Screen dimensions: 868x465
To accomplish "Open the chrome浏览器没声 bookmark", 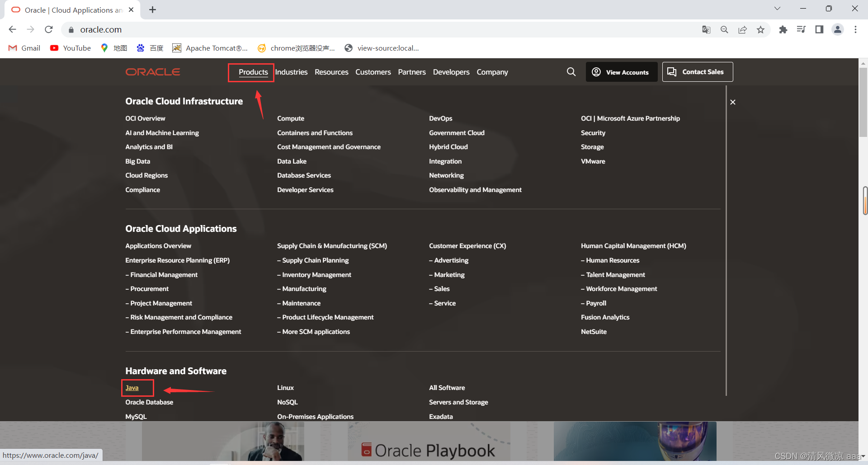I will pyautogui.click(x=296, y=48).
